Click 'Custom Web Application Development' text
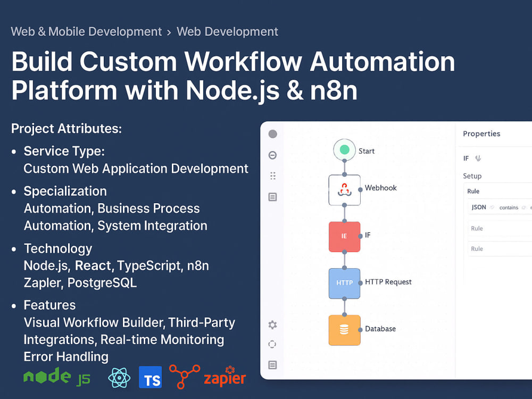The height and width of the screenshot is (399, 532). [x=136, y=169]
